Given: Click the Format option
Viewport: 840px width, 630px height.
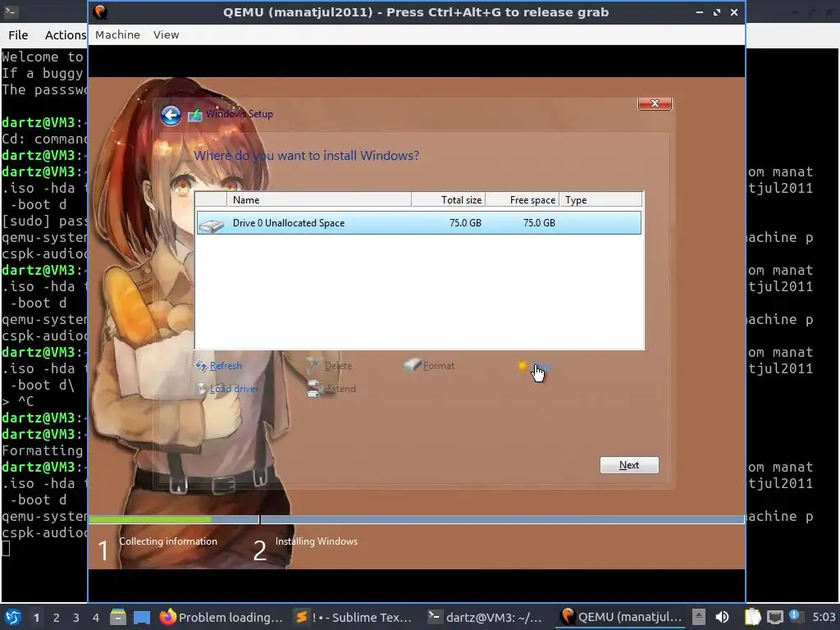Looking at the screenshot, I should (x=438, y=366).
